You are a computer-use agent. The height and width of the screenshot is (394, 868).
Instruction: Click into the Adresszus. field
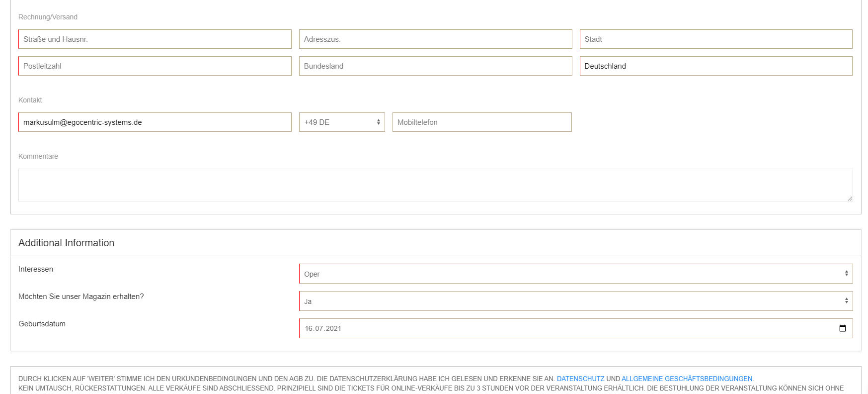pyautogui.click(x=435, y=39)
